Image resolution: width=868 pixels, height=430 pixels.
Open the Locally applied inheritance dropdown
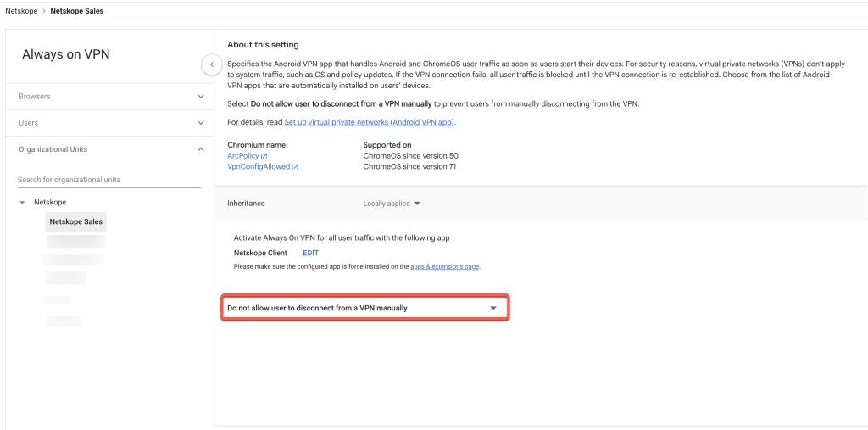tap(392, 204)
